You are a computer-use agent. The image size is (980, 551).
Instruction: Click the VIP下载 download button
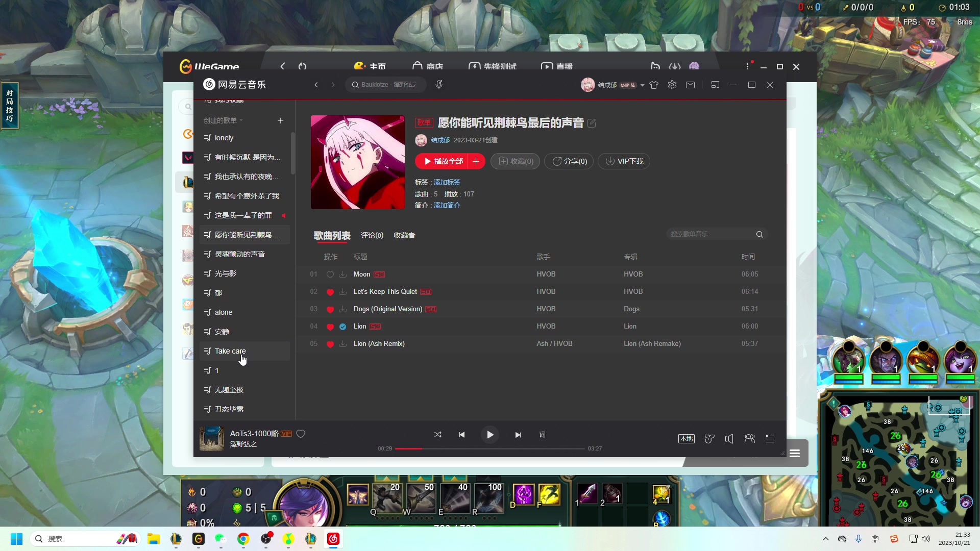click(x=624, y=161)
